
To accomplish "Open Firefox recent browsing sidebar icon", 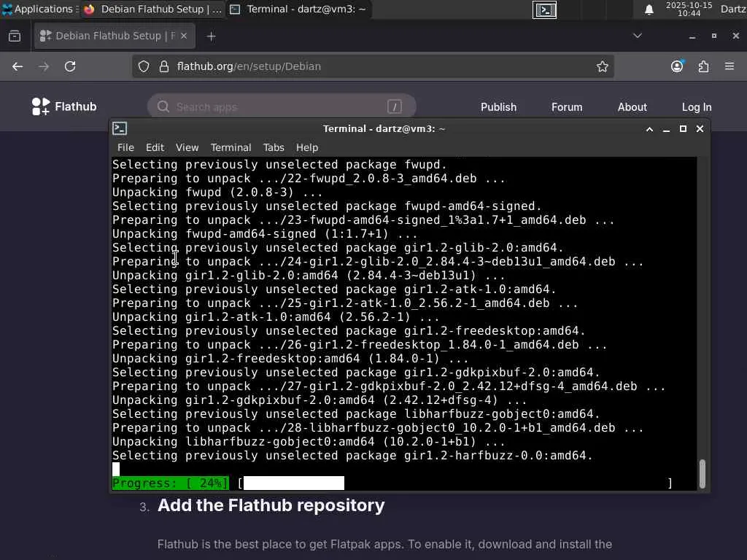I will tap(15, 36).
